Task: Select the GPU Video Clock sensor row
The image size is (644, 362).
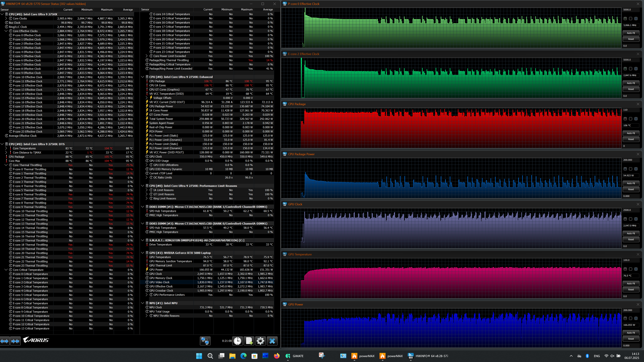Action: click(x=159, y=282)
